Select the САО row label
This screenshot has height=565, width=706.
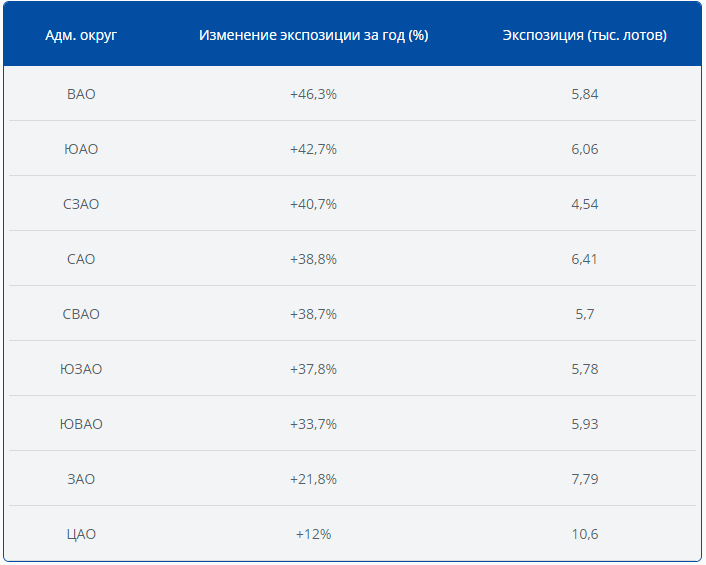81,259
